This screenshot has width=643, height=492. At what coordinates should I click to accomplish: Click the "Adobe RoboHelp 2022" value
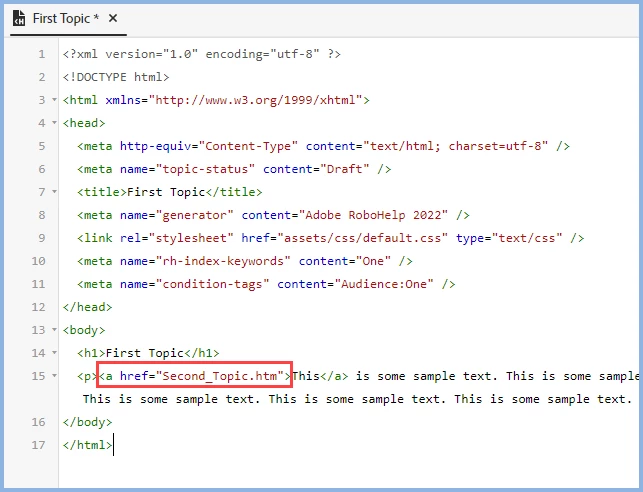point(373,215)
